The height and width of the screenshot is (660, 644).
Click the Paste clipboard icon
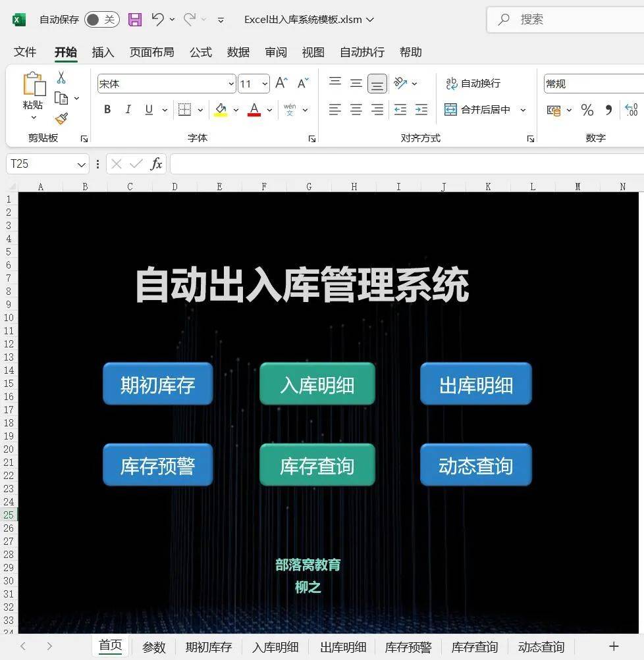point(34,84)
